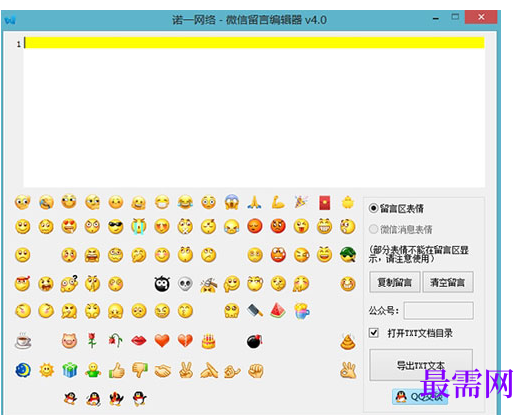Insert the kitchen cleaver emoji
532x415 pixels.
point(255,310)
